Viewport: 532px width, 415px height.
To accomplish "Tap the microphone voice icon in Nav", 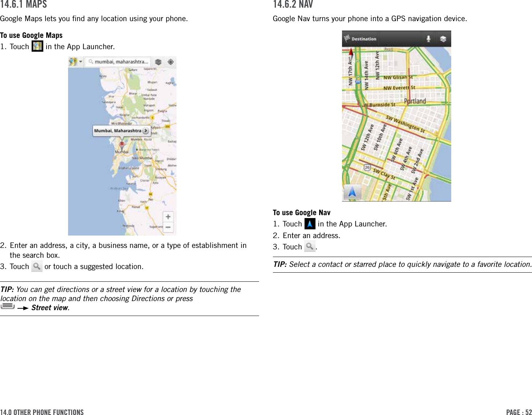I will point(428,39).
